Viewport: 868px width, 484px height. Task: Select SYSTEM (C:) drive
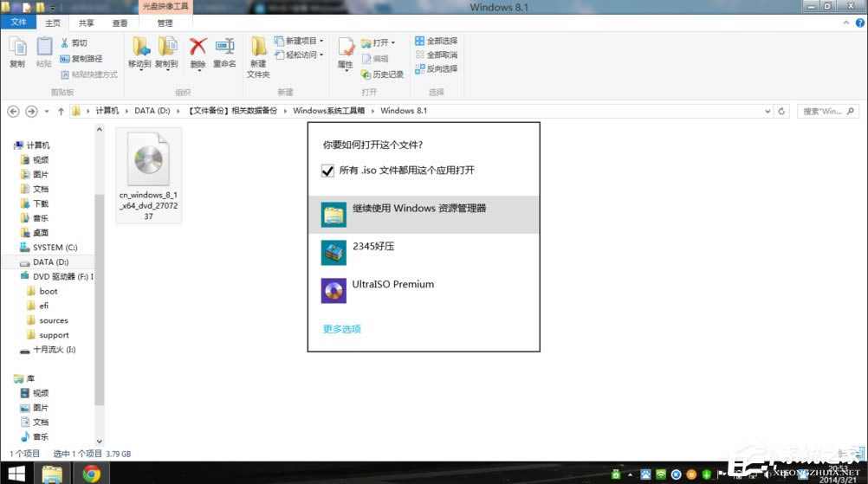[49, 248]
